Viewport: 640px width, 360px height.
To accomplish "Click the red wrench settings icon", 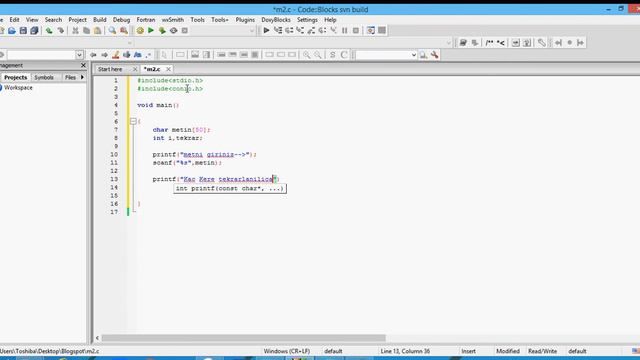I will 435,55.
